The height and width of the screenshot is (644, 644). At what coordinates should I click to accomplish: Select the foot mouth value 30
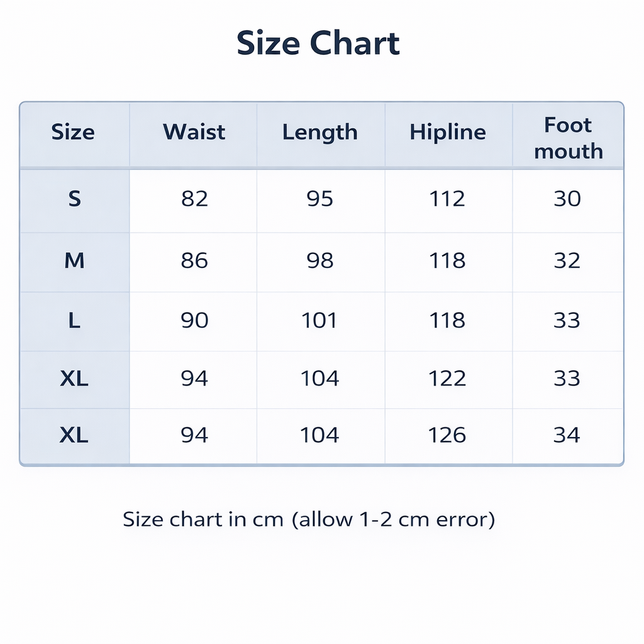click(567, 199)
